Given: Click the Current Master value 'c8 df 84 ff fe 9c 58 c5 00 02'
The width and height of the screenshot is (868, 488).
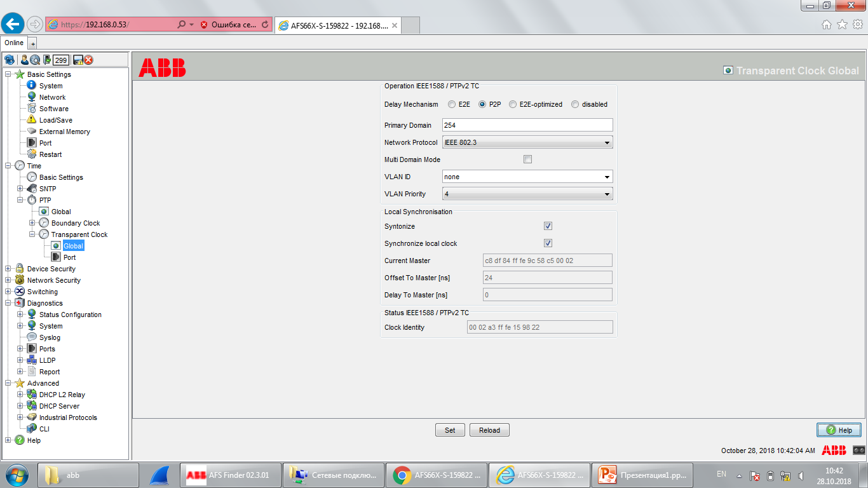Looking at the screenshot, I should (x=548, y=261).
